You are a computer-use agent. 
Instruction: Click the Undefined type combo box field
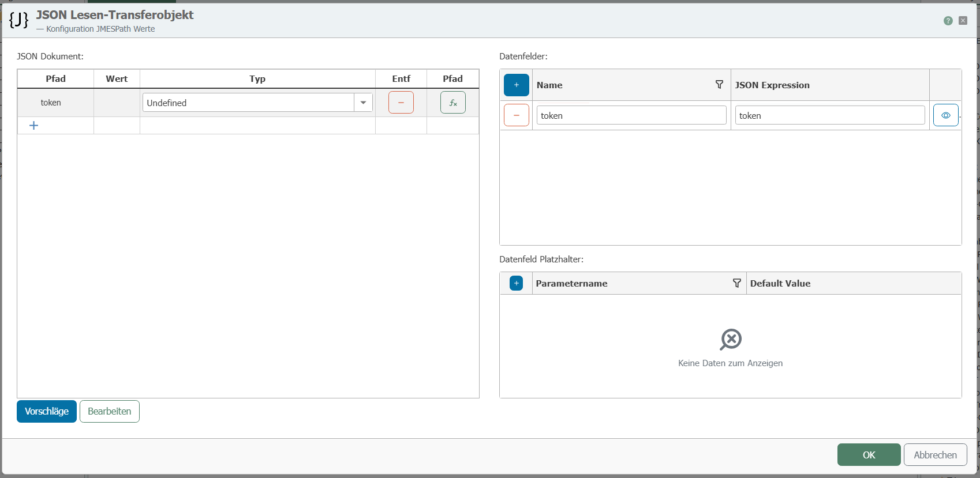(248, 103)
